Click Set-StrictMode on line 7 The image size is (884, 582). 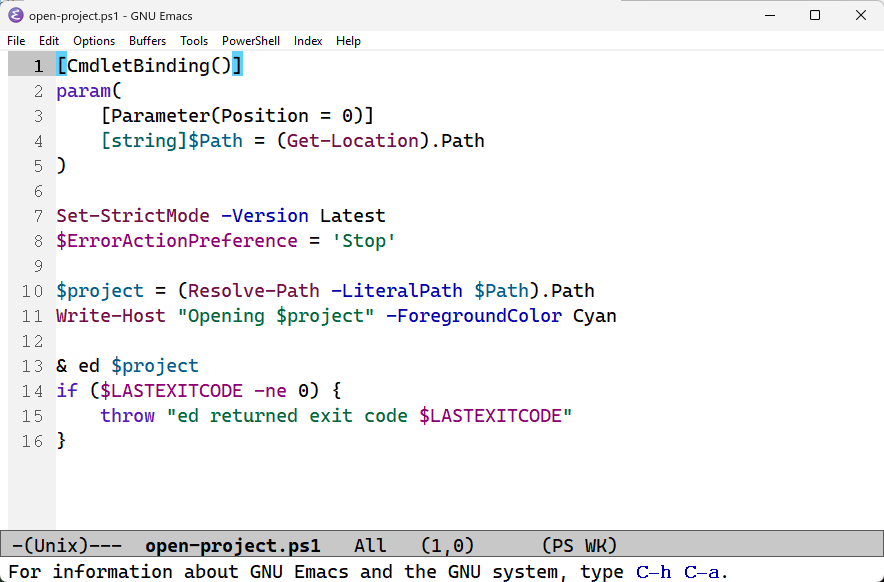pyautogui.click(x=133, y=216)
